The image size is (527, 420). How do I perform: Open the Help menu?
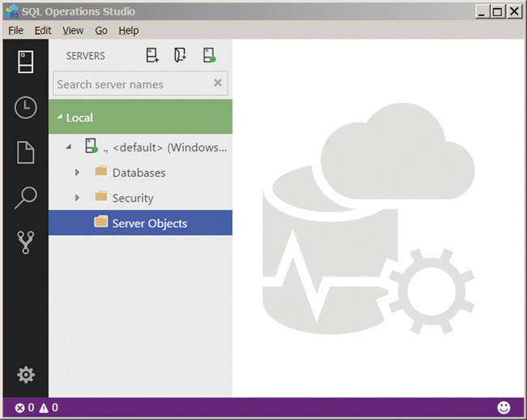click(128, 31)
